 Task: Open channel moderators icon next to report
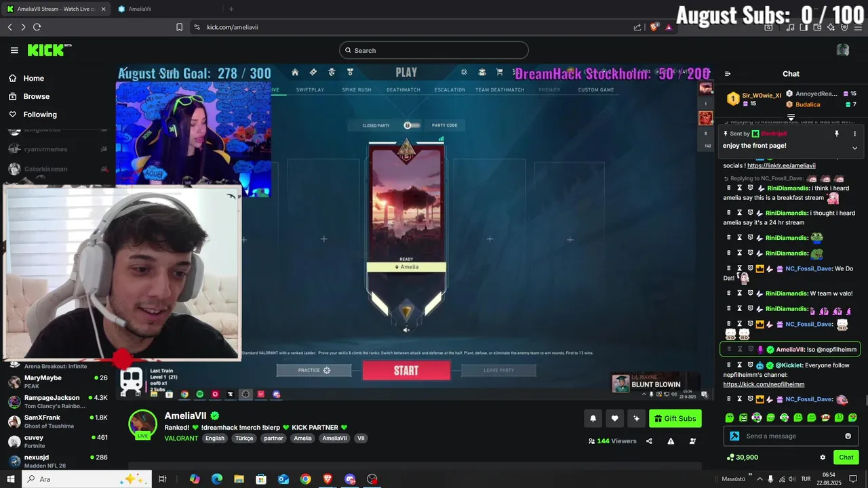pos(692,441)
